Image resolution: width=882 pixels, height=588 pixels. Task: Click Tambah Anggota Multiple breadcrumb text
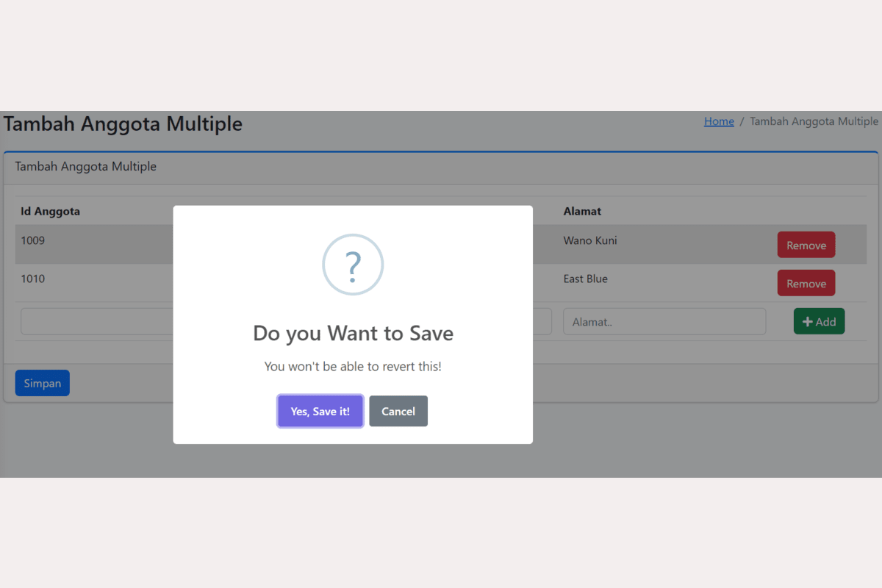point(814,121)
